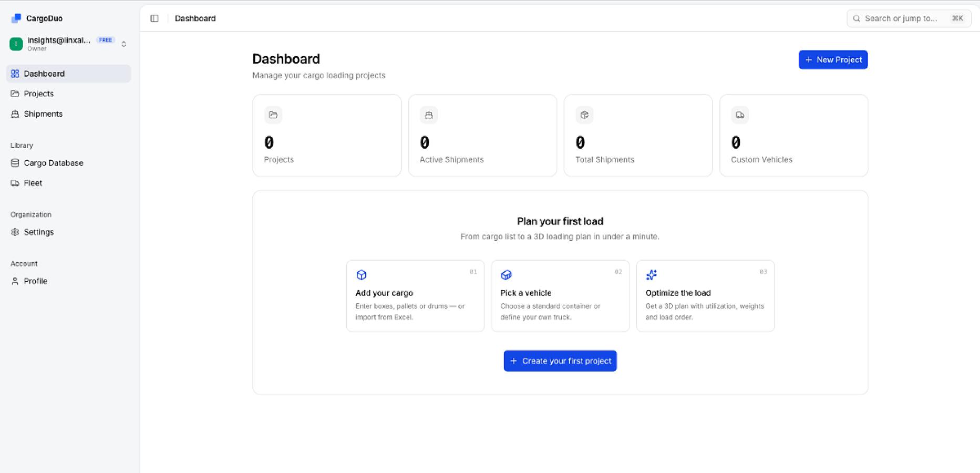Image resolution: width=980 pixels, height=473 pixels.
Task: Click the sparkle icon above Optimize the load
Action: (652, 275)
